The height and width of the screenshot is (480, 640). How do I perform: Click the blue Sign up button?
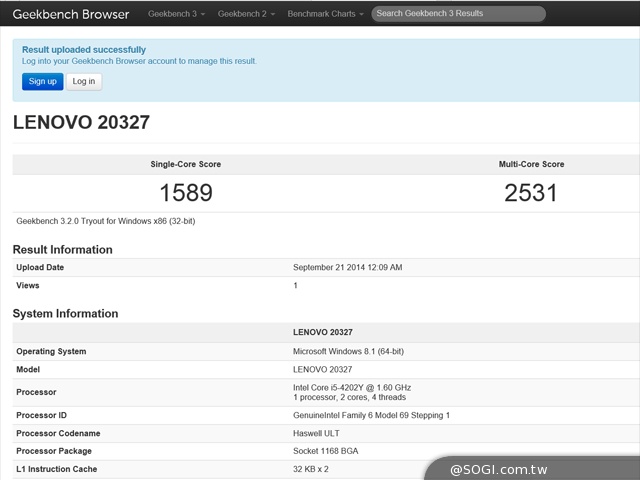[x=42, y=81]
